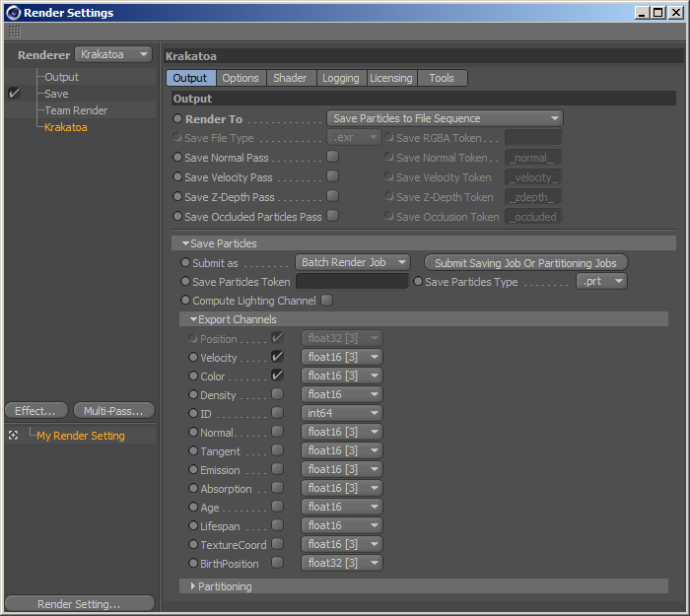Screen dimensions: 690x616
Task: Open the Density float16 dropdown
Action: (342, 394)
